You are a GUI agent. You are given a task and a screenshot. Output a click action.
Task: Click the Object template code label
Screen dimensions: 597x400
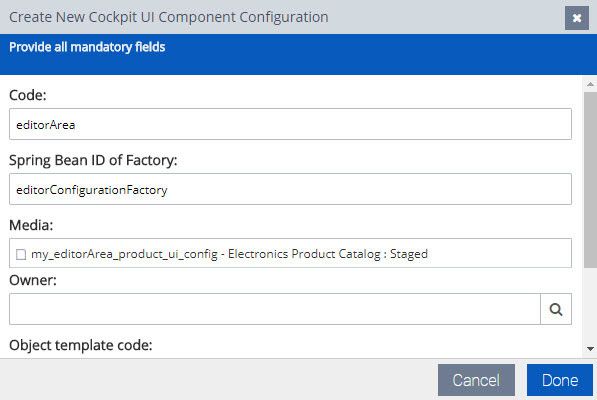(x=81, y=345)
